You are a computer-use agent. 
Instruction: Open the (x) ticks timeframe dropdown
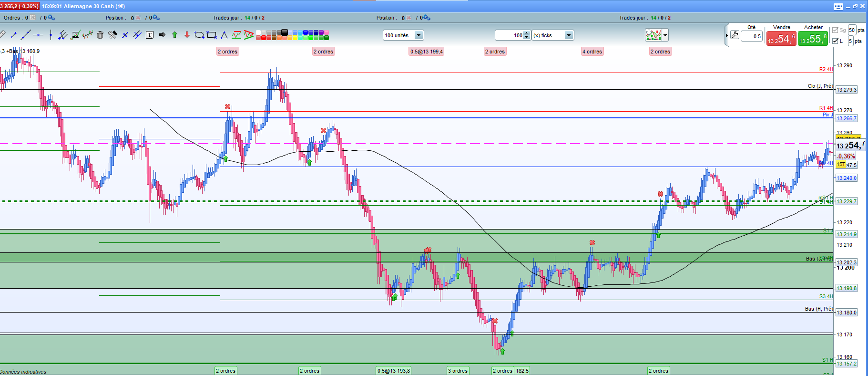[568, 35]
